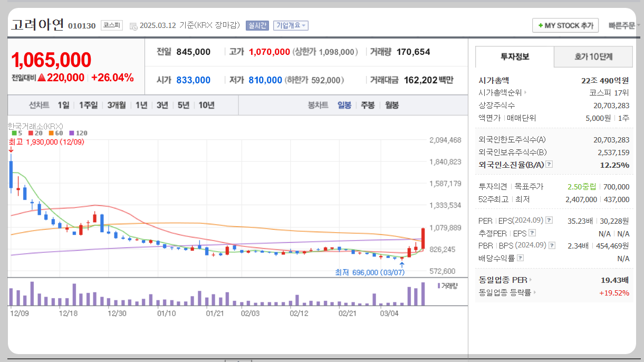Screen dimensions: 644x362
Task: Click the 봉차트 label
Action: tap(318, 105)
